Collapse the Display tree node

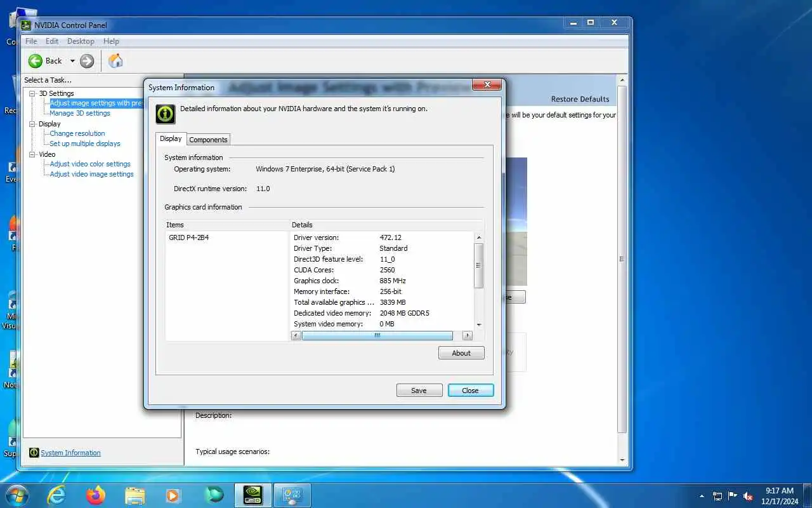coord(32,124)
